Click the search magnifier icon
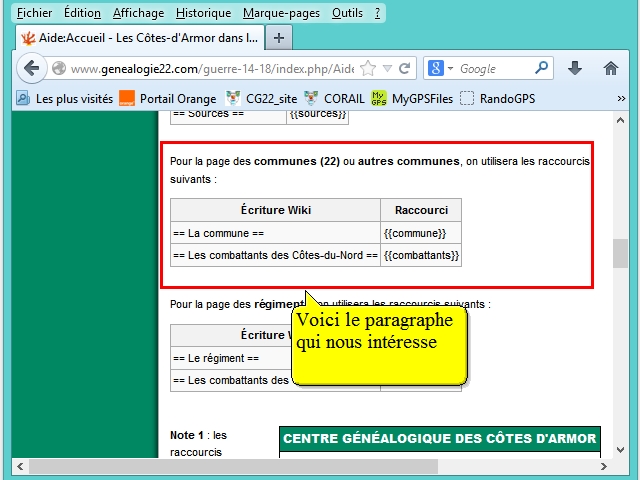640x480 pixels. 541,68
